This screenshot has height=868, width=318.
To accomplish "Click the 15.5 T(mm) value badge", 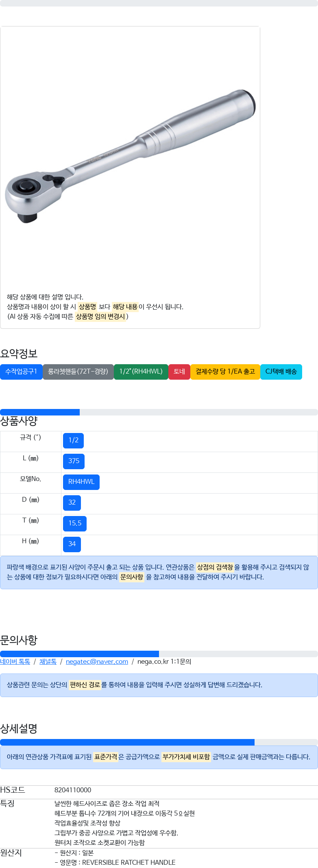I will pos(75,523).
